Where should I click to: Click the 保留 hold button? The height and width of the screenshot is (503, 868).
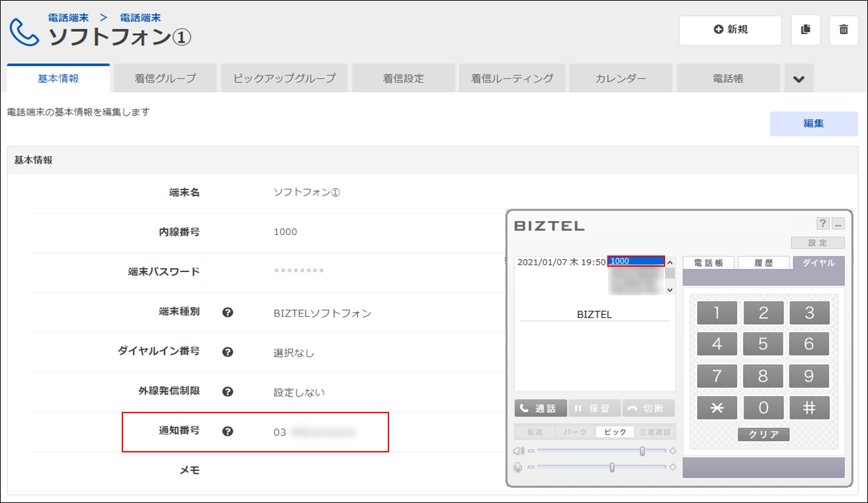595,408
